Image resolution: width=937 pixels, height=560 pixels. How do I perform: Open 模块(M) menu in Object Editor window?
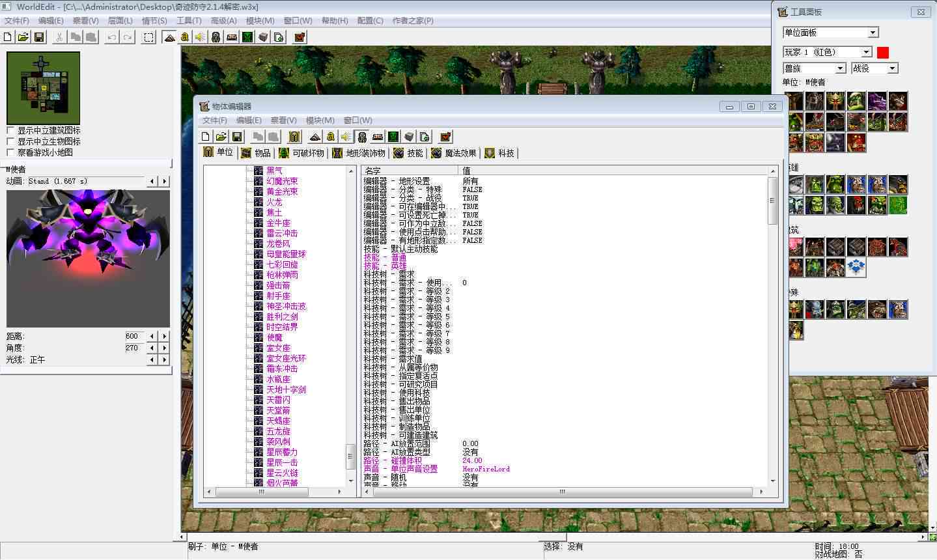[x=320, y=120]
